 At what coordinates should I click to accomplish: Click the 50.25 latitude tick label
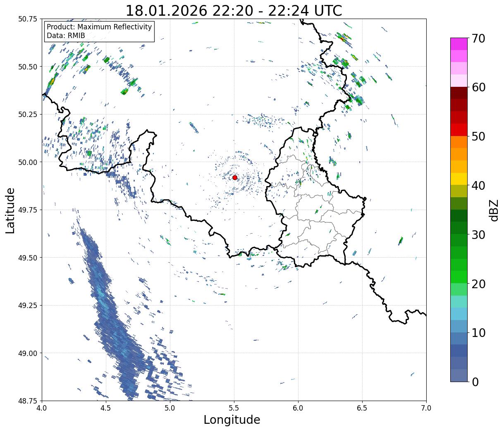pos(27,115)
